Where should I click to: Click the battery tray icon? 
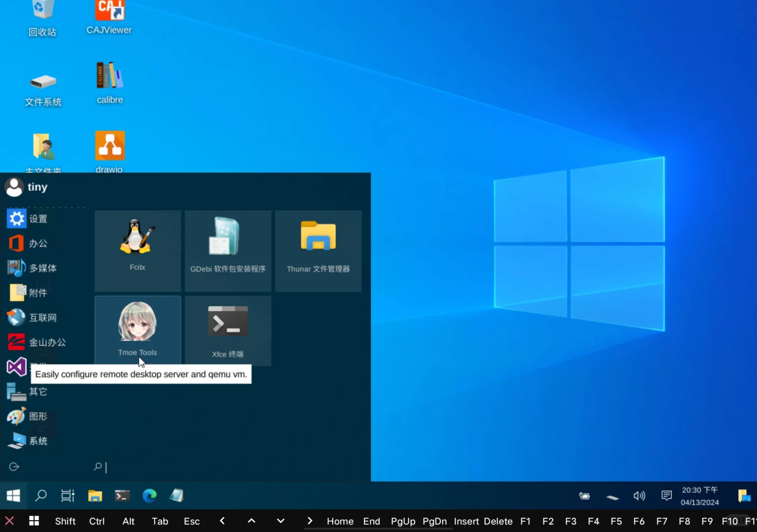point(585,496)
